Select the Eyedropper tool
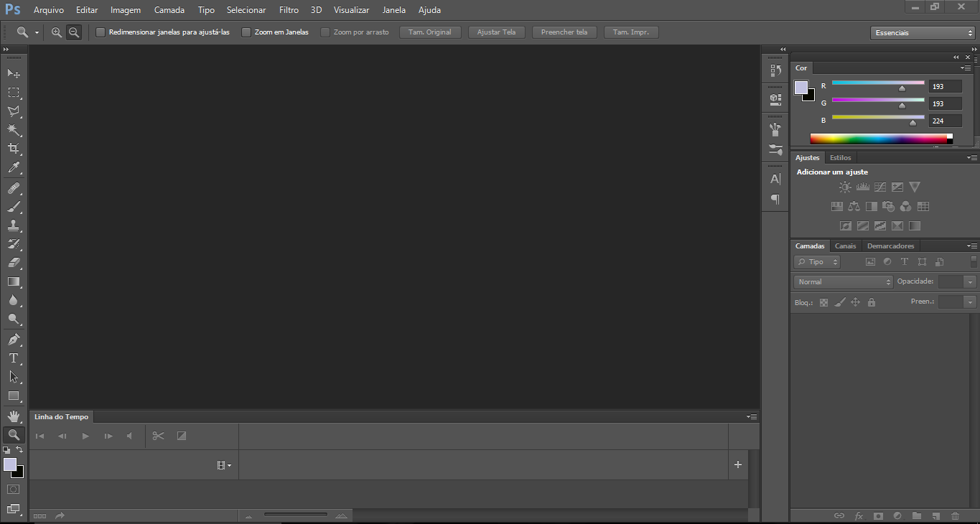Viewport: 980px width, 524px height. point(14,168)
